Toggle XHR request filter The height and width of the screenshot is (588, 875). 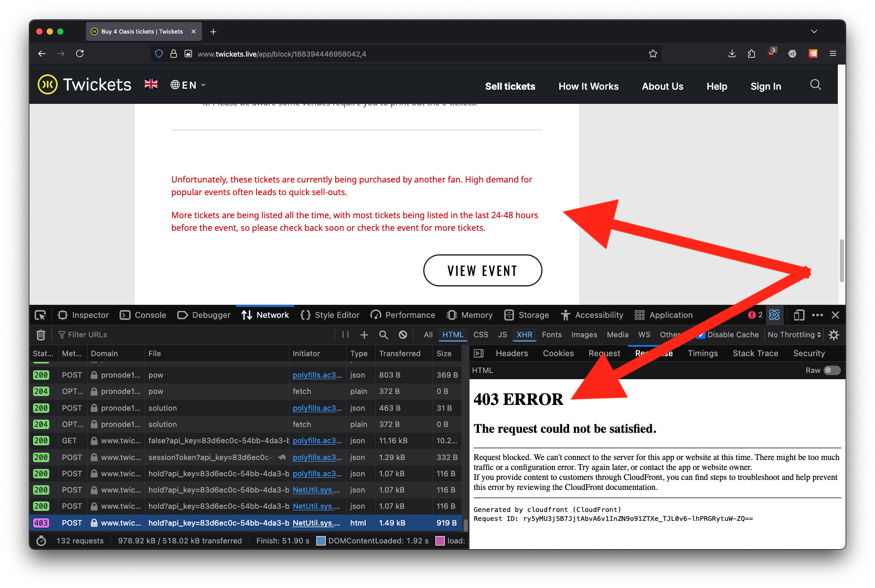click(524, 335)
